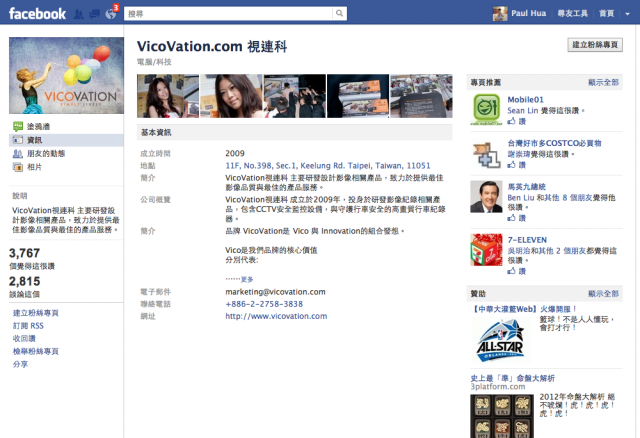Open messages icon in top bar

95,14
